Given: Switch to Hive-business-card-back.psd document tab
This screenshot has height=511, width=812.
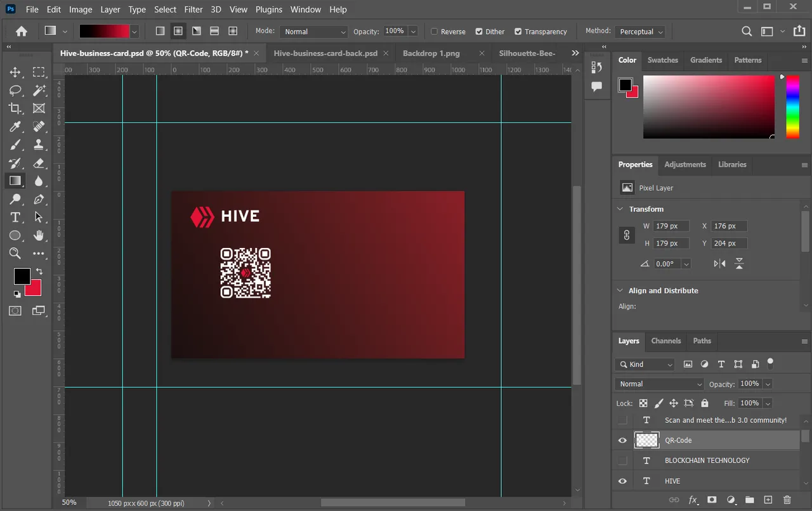Looking at the screenshot, I should point(325,53).
